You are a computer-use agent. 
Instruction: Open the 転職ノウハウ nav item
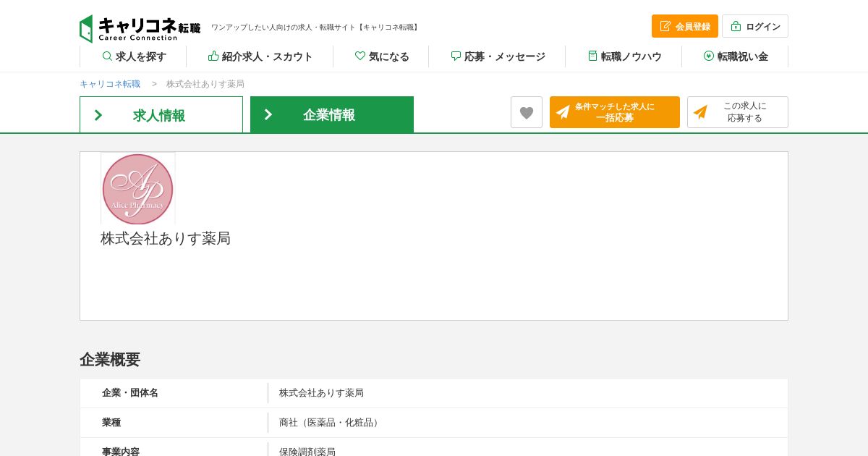tap(624, 56)
